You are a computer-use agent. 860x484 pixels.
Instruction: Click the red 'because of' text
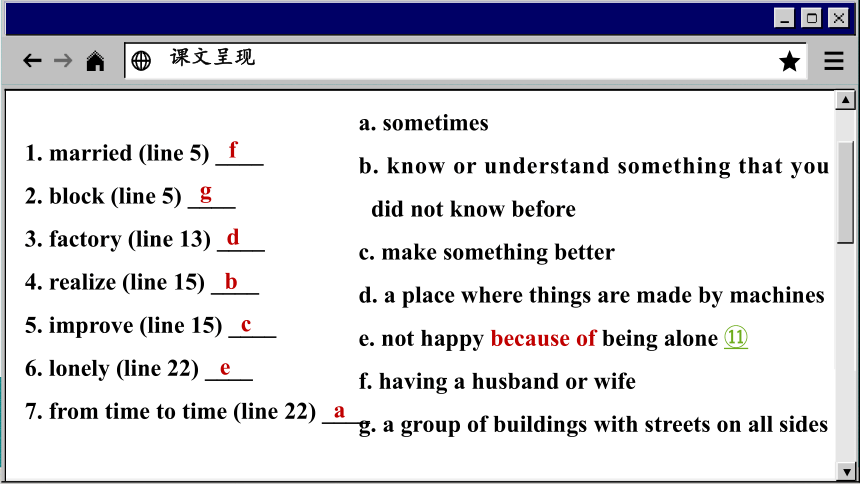(x=543, y=339)
